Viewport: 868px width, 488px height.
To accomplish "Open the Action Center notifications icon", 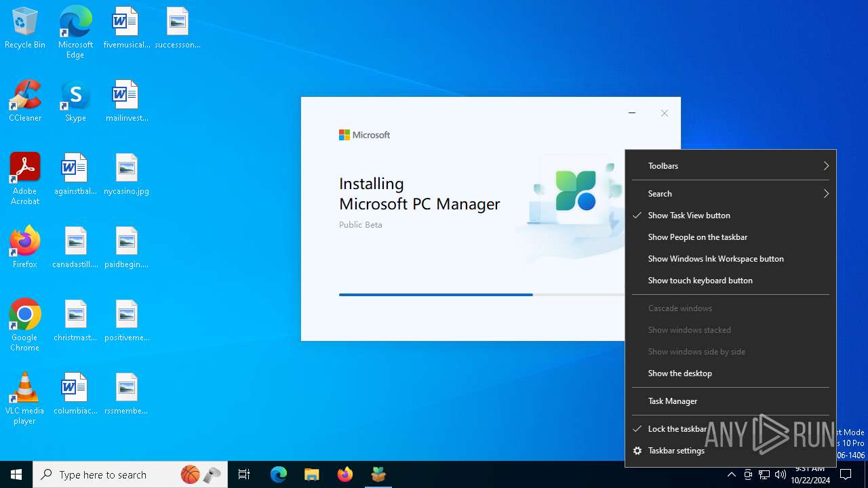I will pyautogui.click(x=846, y=474).
